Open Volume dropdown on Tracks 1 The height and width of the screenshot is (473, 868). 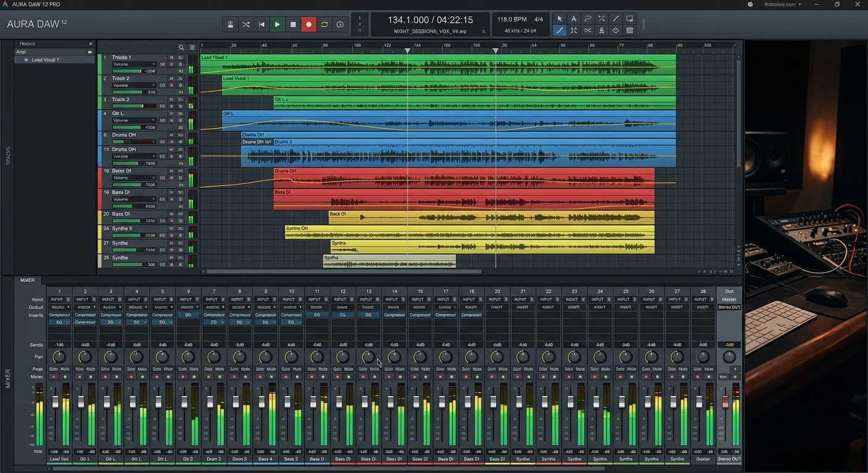134,64
